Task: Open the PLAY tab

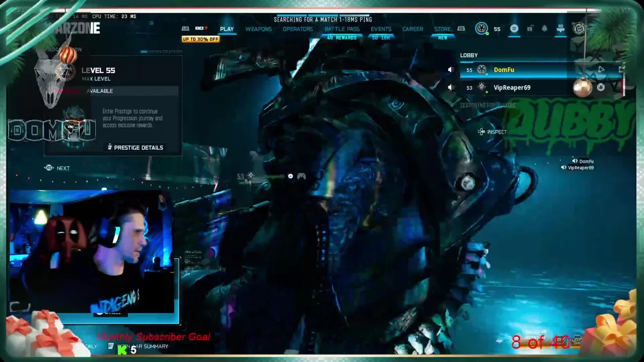Action: [x=226, y=29]
